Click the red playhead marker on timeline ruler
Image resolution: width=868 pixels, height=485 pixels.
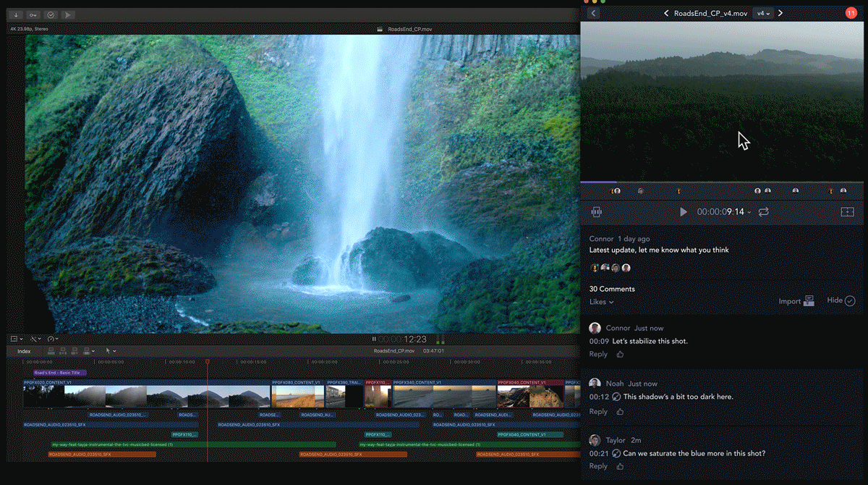(207, 361)
